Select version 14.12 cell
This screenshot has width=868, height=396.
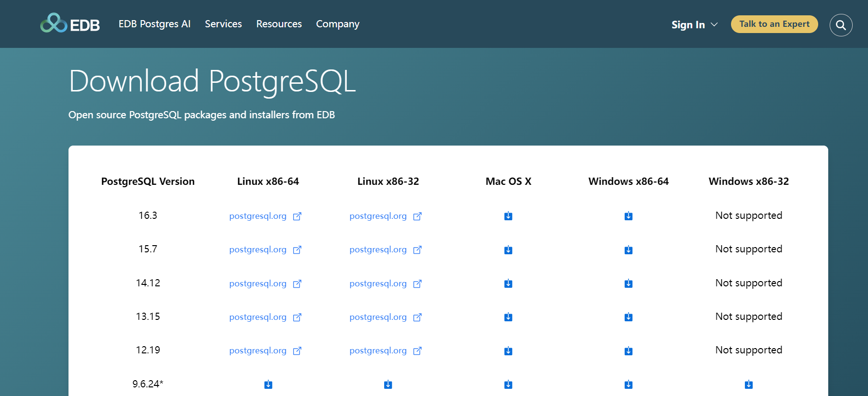148,283
